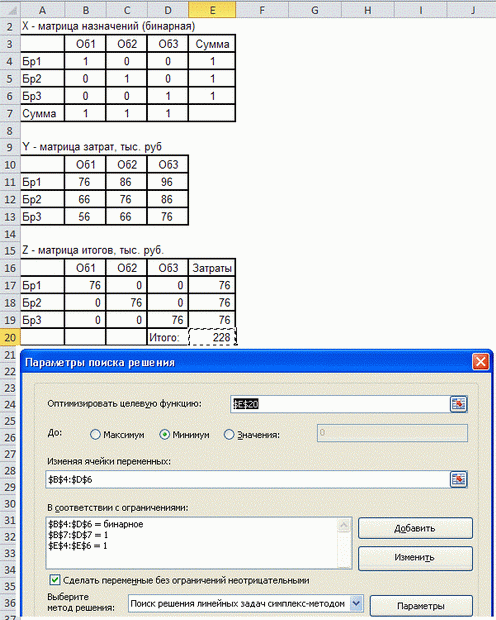
Task: Click Бр3 label in row 19
Action: 42,320
